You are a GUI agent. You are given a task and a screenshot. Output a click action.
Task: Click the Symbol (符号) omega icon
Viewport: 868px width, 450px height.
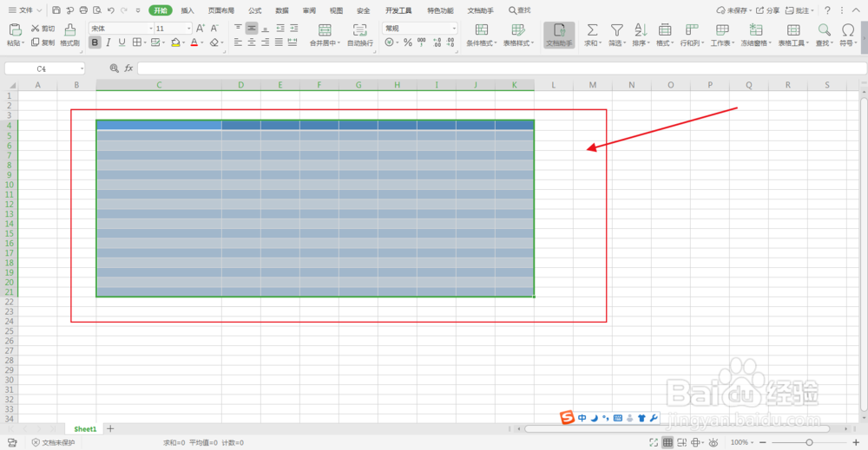[847, 29]
